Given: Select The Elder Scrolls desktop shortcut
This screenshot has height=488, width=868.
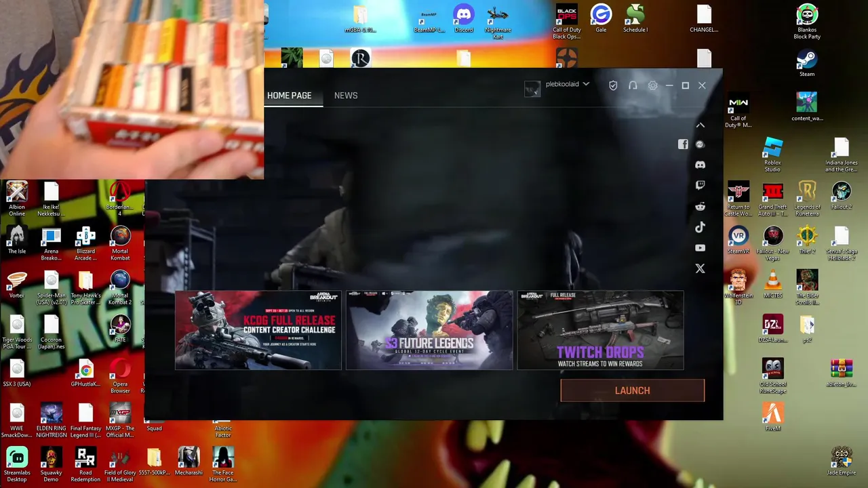Looking at the screenshot, I should [807, 287].
